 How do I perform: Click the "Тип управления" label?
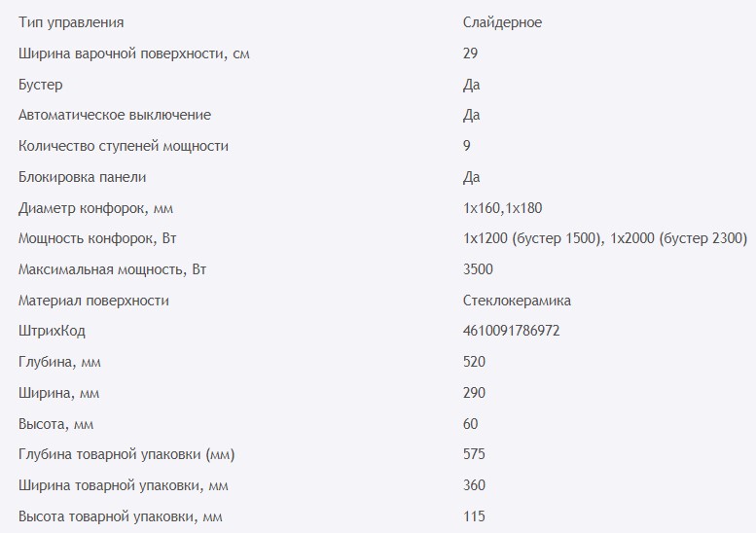[x=71, y=22]
